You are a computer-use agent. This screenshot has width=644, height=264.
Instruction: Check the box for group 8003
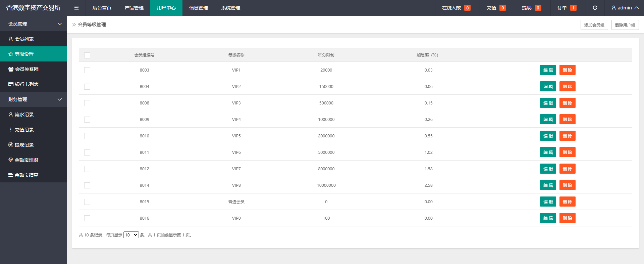point(87,70)
